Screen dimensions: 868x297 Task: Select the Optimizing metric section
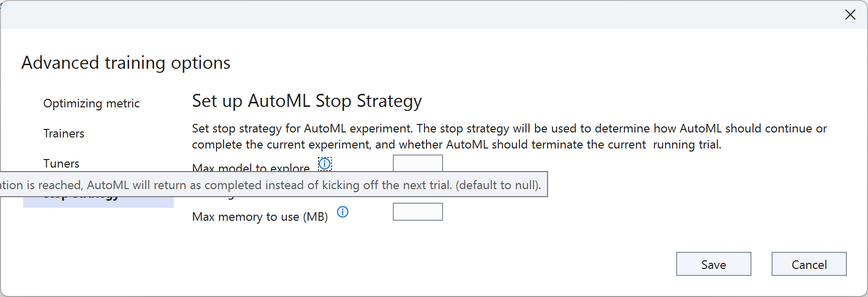click(91, 103)
